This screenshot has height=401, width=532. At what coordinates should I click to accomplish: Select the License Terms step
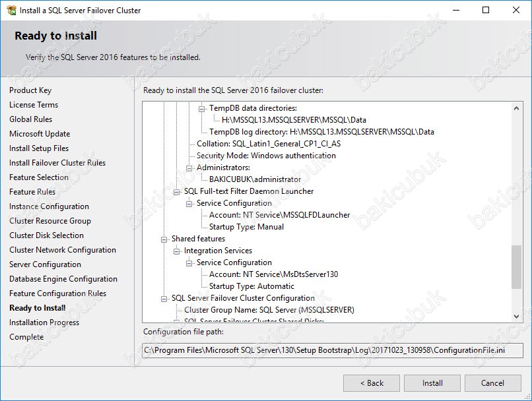[x=34, y=105]
